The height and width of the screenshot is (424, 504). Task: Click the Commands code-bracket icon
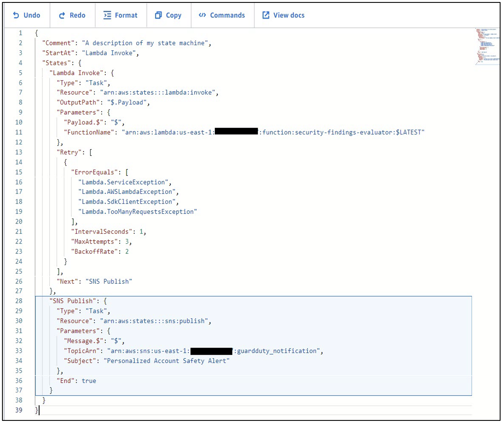coord(202,15)
